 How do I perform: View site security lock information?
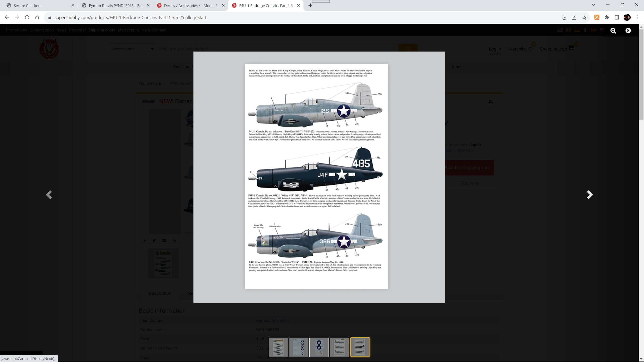[50, 17]
